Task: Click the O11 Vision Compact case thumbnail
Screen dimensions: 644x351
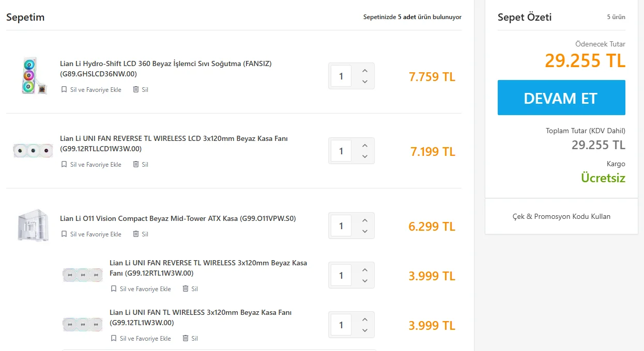Action: pos(33,226)
